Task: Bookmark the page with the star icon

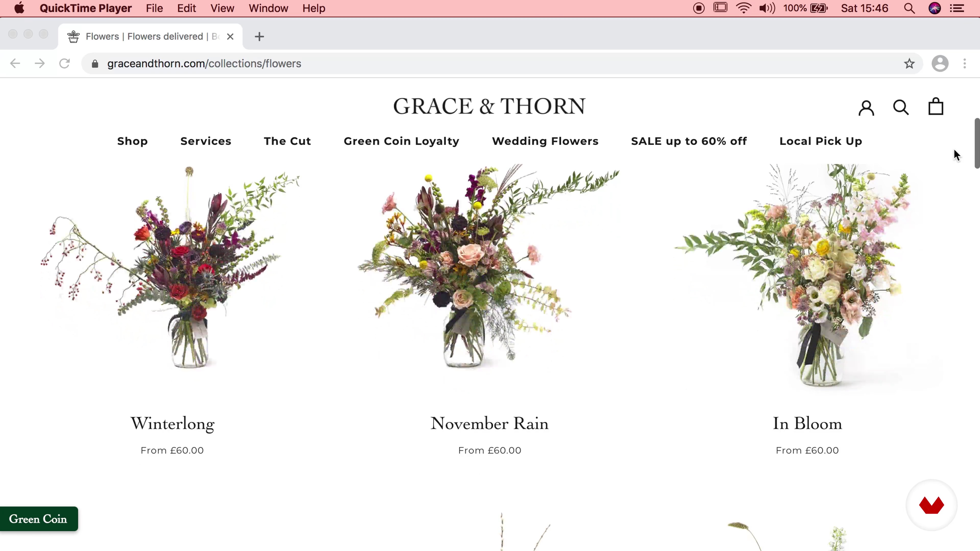Action: pos(909,64)
